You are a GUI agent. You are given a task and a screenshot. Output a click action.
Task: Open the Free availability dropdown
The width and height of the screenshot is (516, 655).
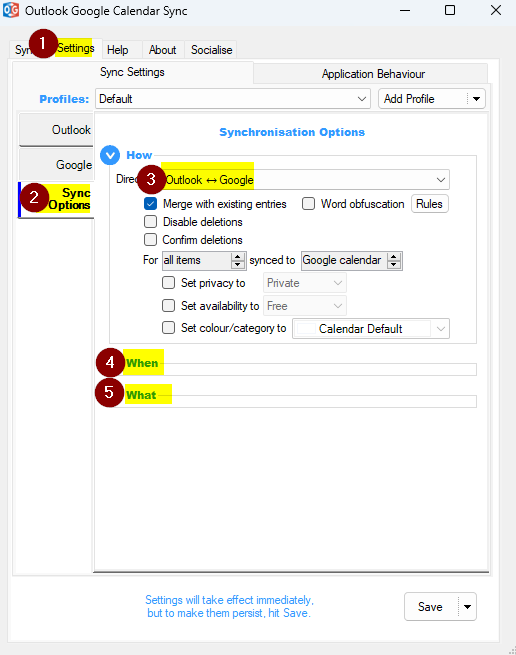point(305,306)
